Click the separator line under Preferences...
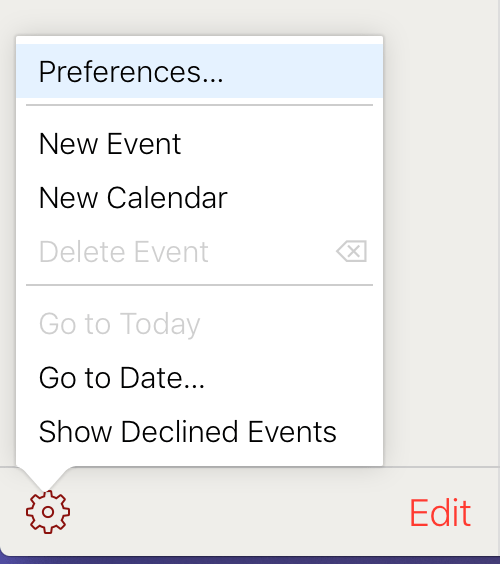The height and width of the screenshot is (564, 500). click(x=199, y=105)
